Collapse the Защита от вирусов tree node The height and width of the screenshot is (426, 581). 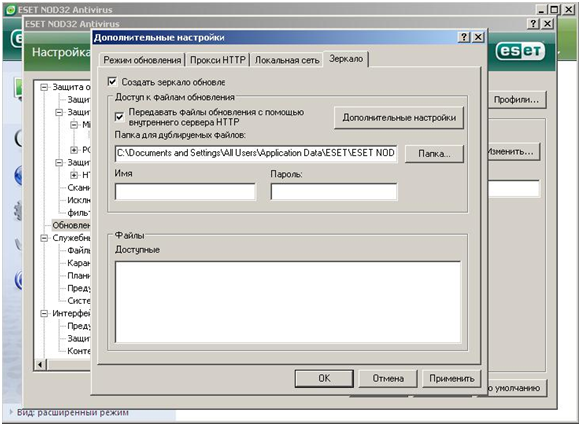[x=44, y=87]
